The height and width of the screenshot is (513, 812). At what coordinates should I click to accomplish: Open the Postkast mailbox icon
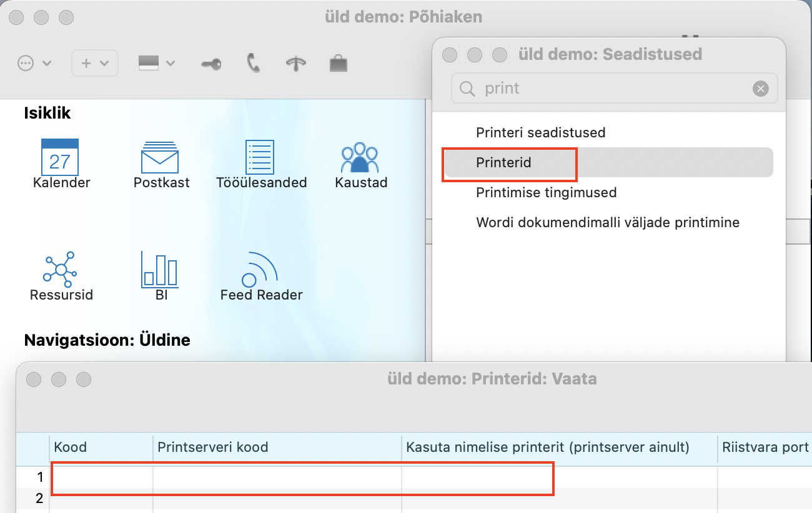coord(161,159)
